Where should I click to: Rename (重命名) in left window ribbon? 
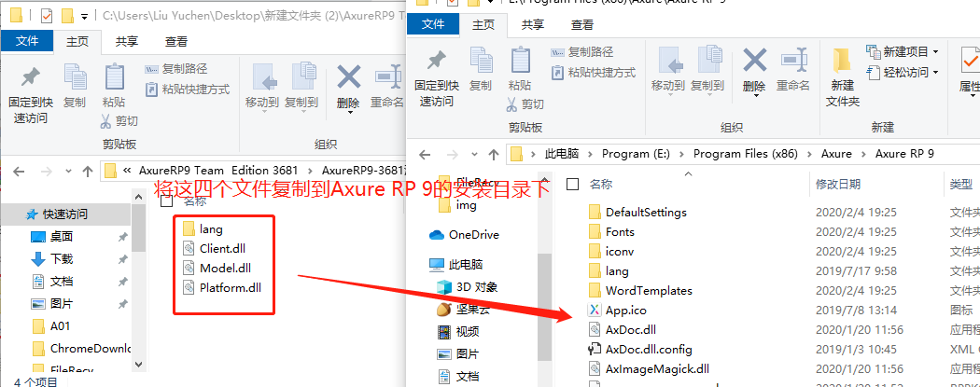pos(387,86)
